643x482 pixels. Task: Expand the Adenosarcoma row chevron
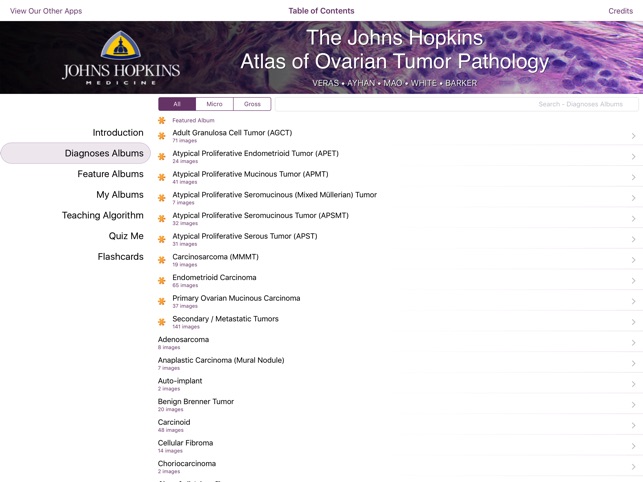click(633, 343)
